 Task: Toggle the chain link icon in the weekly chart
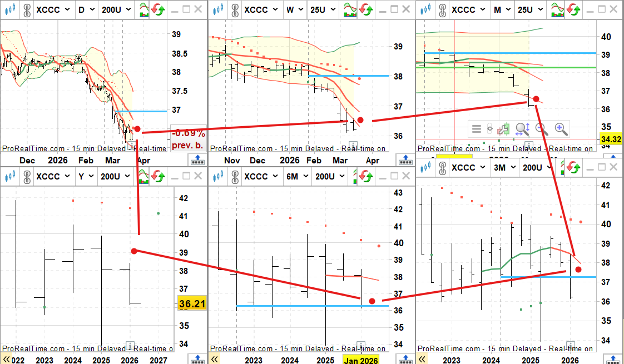tap(235, 9)
